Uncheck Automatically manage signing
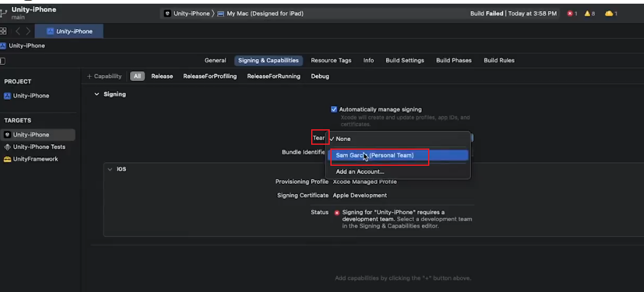The height and width of the screenshot is (292, 644). click(334, 109)
